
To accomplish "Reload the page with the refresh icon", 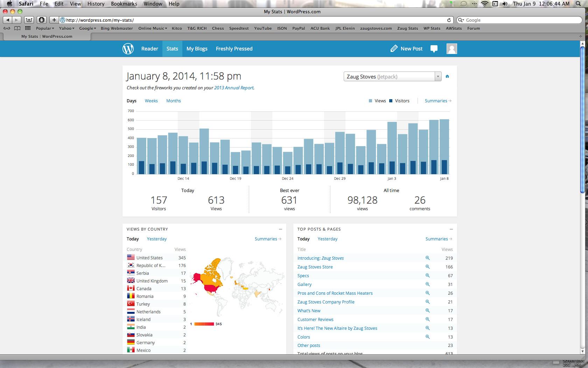I will point(449,20).
